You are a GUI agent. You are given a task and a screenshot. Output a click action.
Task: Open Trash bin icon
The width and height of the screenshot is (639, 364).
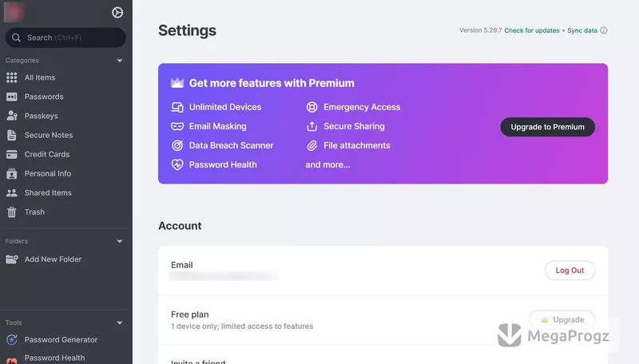click(12, 212)
